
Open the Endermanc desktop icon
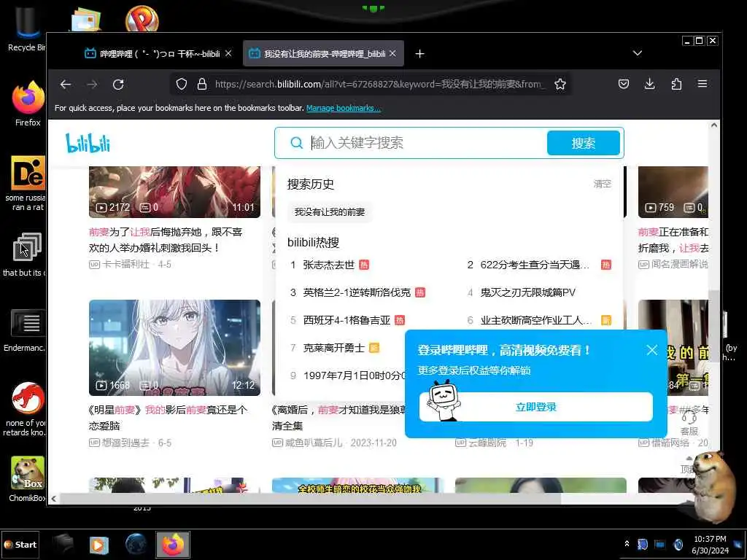tap(27, 330)
